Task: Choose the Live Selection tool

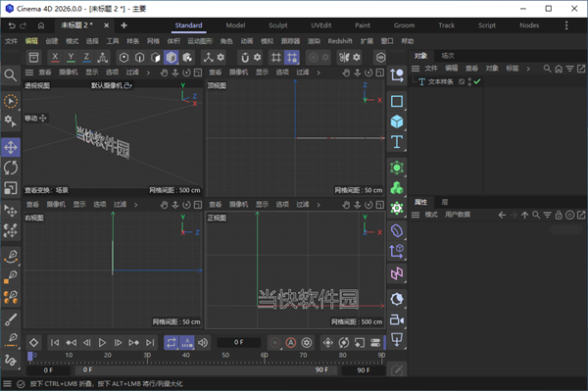Action: [11, 101]
